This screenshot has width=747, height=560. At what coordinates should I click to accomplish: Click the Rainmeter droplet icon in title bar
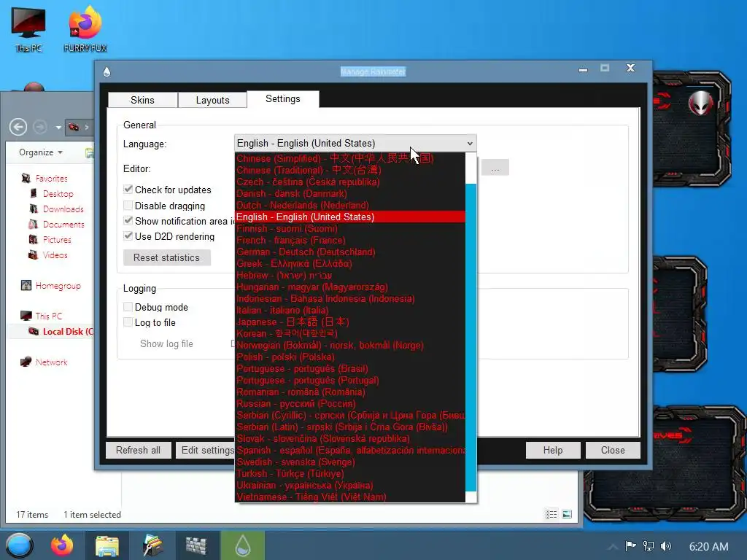[107, 71]
